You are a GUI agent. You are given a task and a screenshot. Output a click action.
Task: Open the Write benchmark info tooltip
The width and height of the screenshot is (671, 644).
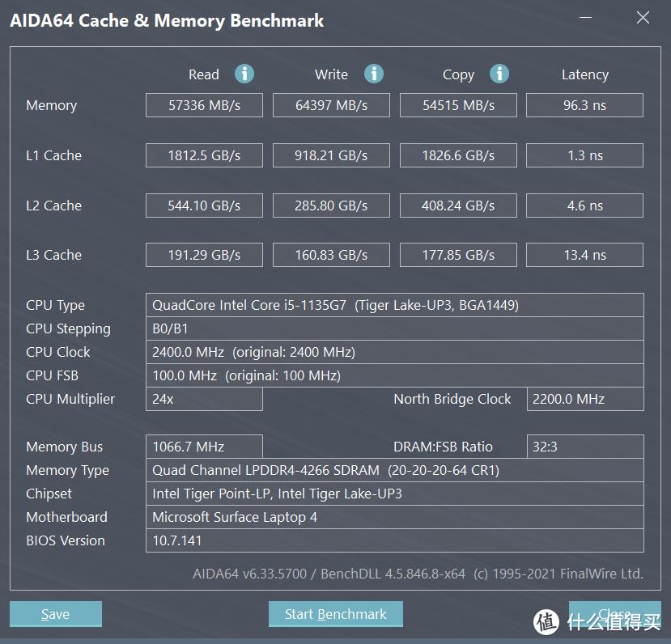click(373, 74)
